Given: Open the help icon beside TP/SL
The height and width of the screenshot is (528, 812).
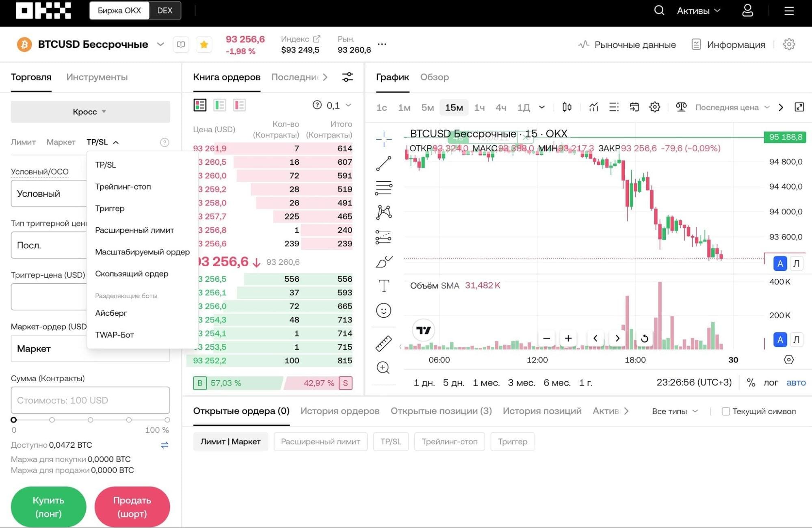Looking at the screenshot, I should click(165, 142).
